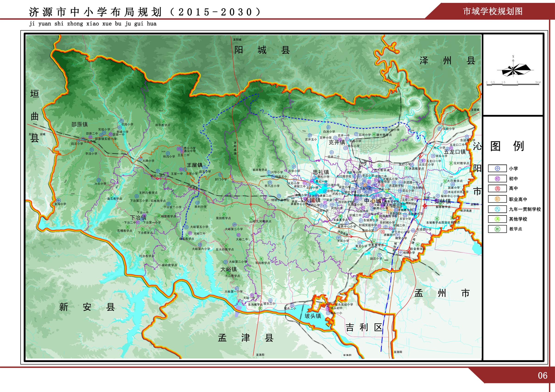
Task: Click the 坡头镇 town label
Action: coord(313,316)
